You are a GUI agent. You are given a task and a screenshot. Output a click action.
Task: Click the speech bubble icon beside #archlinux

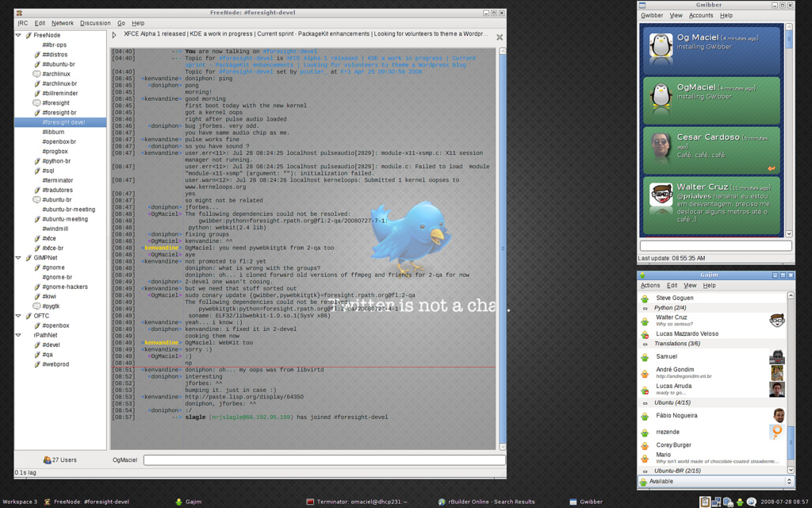tap(36, 74)
